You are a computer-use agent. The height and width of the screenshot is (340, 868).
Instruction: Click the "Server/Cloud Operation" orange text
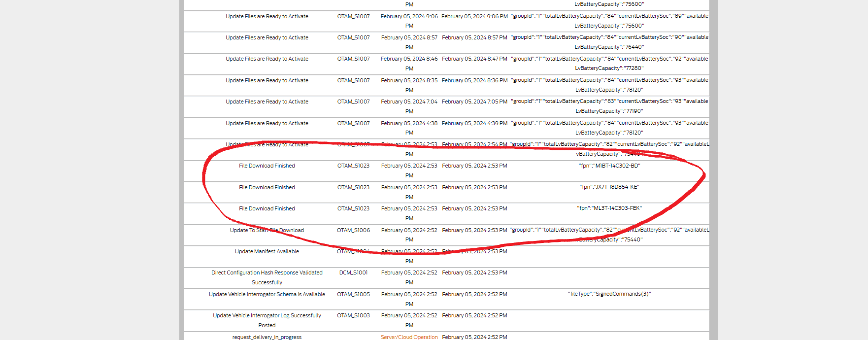[409, 337]
